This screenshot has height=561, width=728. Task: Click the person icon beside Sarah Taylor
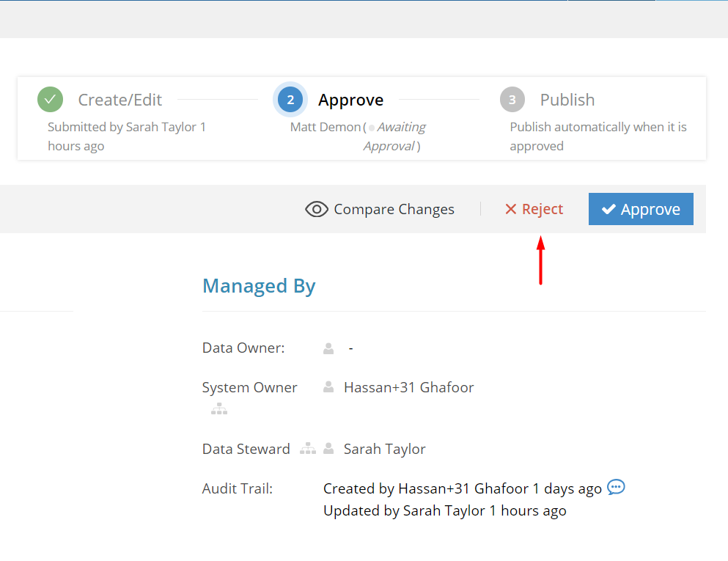click(328, 449)
